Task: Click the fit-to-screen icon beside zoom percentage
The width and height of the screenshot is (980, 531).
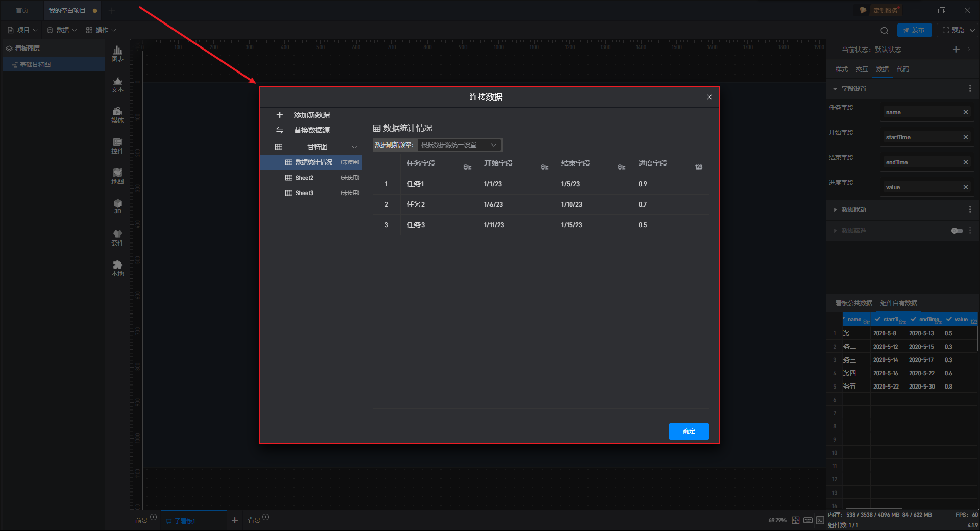Action: [795, 520]
